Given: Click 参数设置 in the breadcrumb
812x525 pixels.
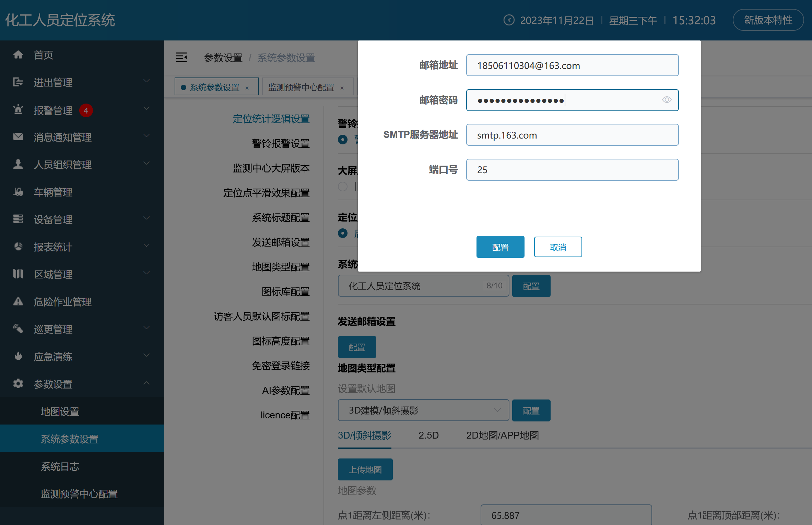Looking at the screenshot, I should coord(223,58).
